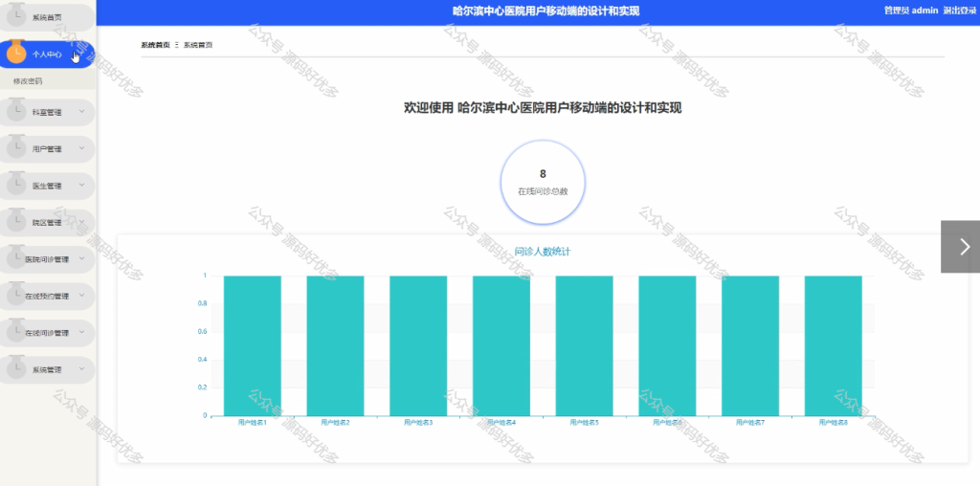The height and width of the screenshot is (486, 980).
Task: Expand the 医生管理 chevron
Action: (x=82, y=186)
